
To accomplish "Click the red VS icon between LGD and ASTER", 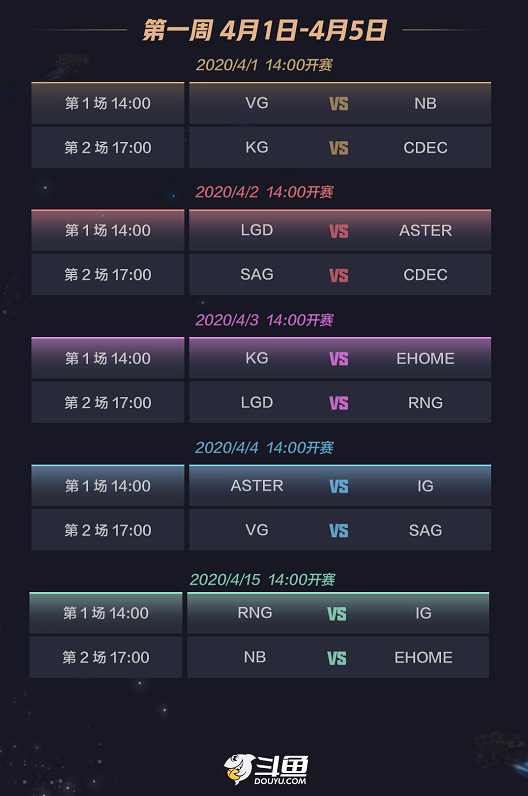I will (x=339, y=231).
